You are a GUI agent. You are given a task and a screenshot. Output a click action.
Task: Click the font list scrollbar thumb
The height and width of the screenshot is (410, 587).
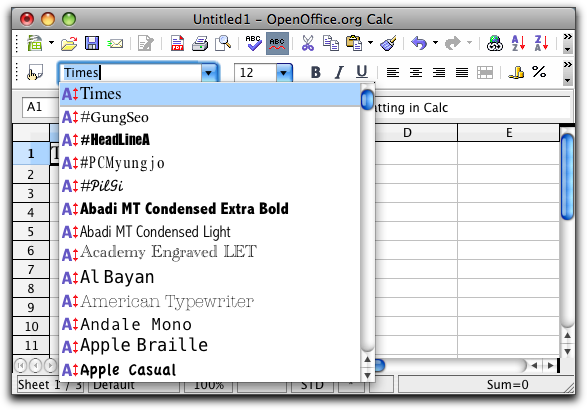[367, 99]
